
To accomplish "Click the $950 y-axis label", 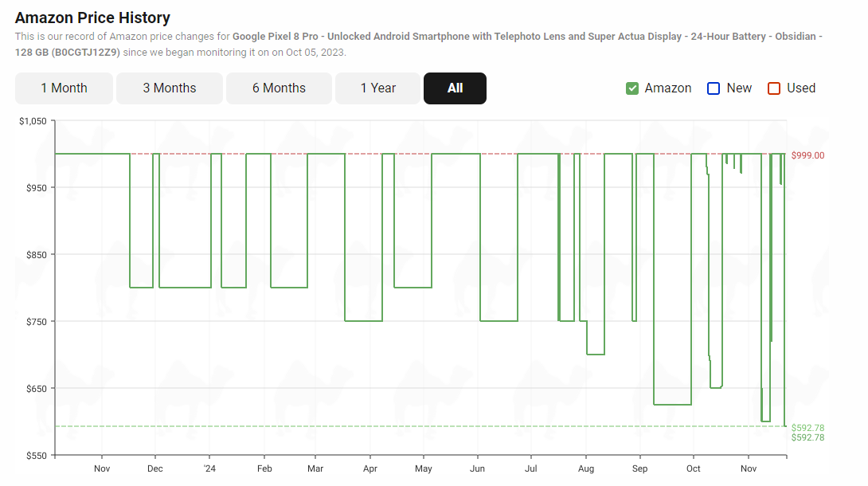I will 37,188.
